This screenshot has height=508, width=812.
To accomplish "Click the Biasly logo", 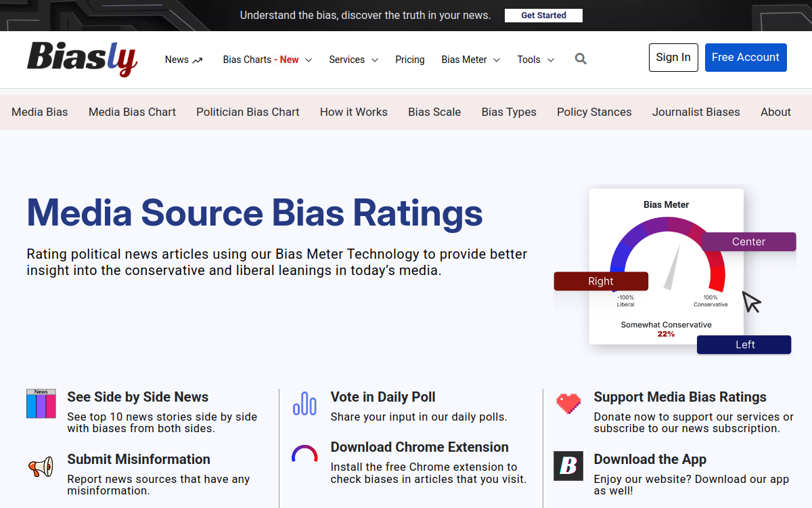I will (83, 58).
